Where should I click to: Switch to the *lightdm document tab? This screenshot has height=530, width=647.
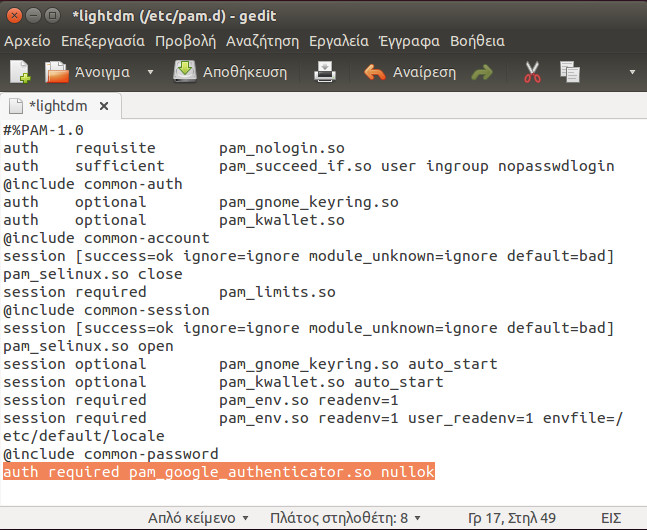point(60,105)
